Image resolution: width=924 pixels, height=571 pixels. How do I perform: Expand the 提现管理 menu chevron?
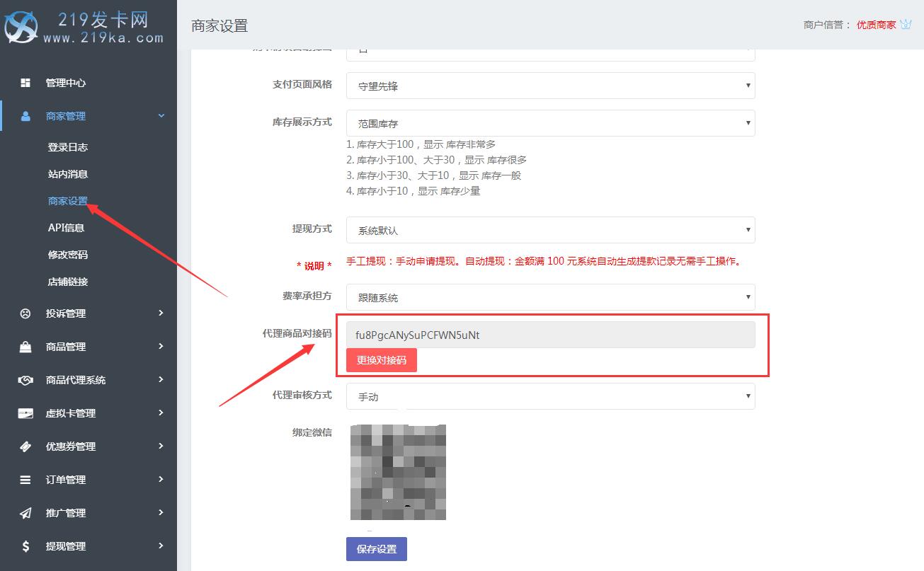(161, 546)
